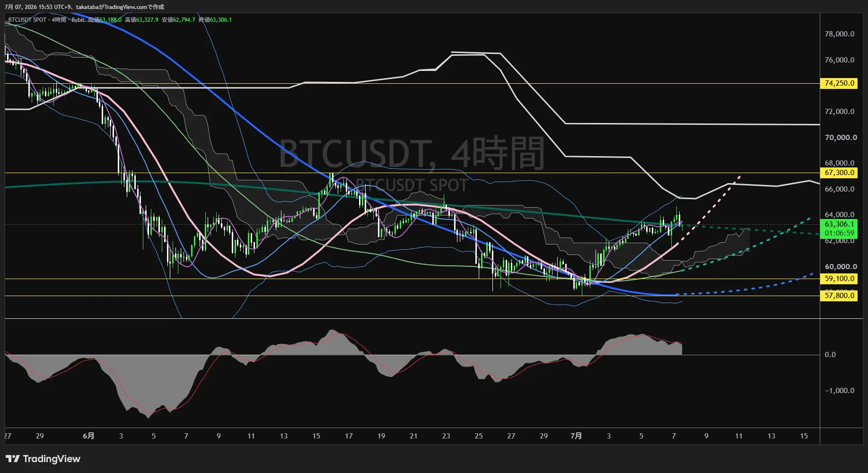This screenshot has height=473, width=868.
Task: Click the 78,000.0 price axis label
Action: click(840, 34)
